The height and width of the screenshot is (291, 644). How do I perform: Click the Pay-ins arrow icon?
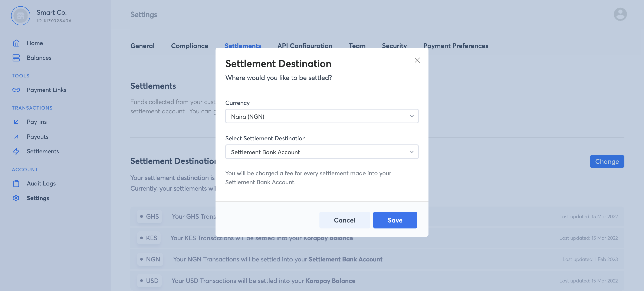pyautogui.click(x=16, y=122)
